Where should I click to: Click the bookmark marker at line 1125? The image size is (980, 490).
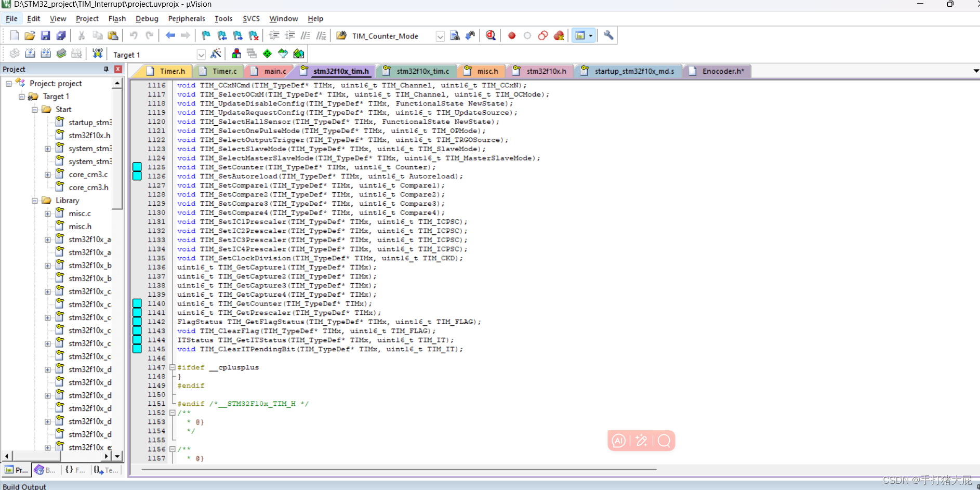(137, 167)
